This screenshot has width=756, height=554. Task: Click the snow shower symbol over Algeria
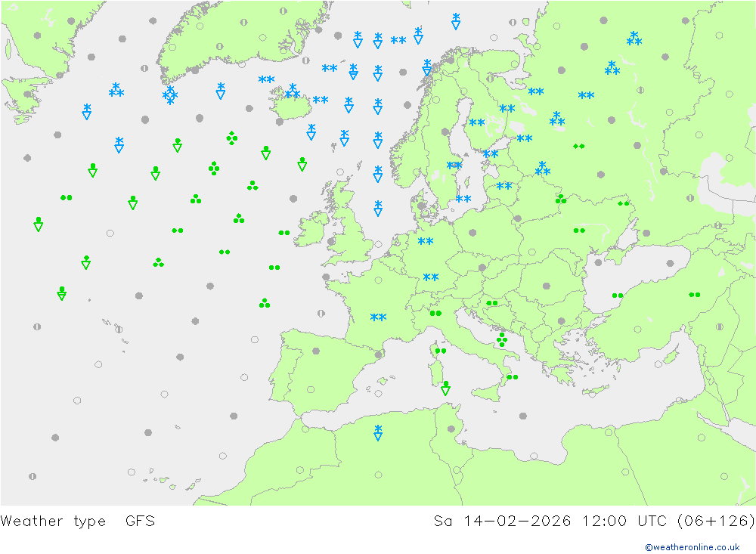pos(378,432)
